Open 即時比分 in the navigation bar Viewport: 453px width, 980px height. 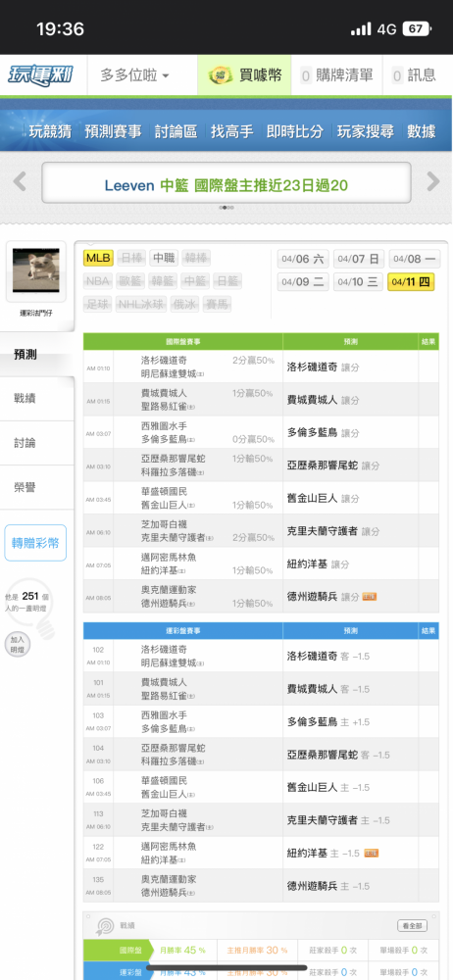pyautogui.click(x=295, y=131)
